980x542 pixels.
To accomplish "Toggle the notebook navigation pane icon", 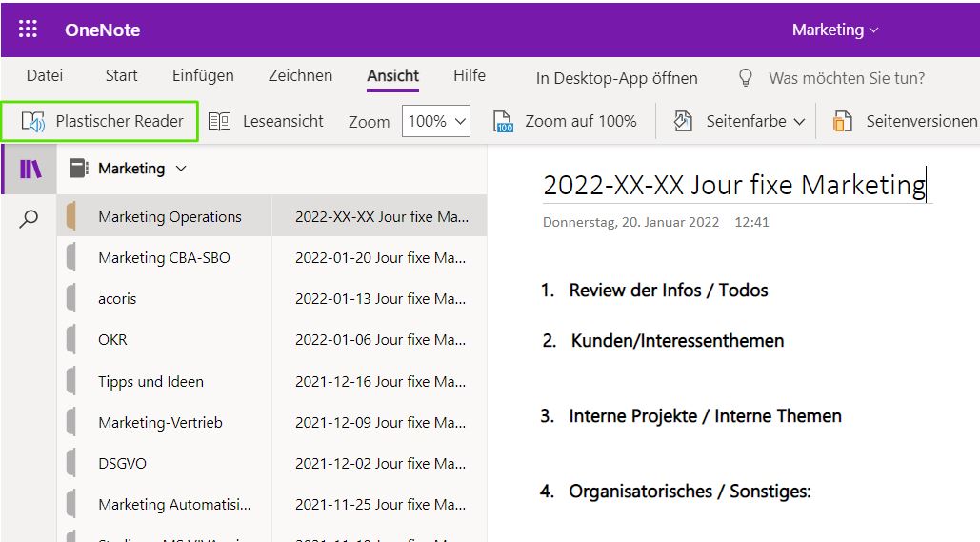I will (x=30, y=169).
